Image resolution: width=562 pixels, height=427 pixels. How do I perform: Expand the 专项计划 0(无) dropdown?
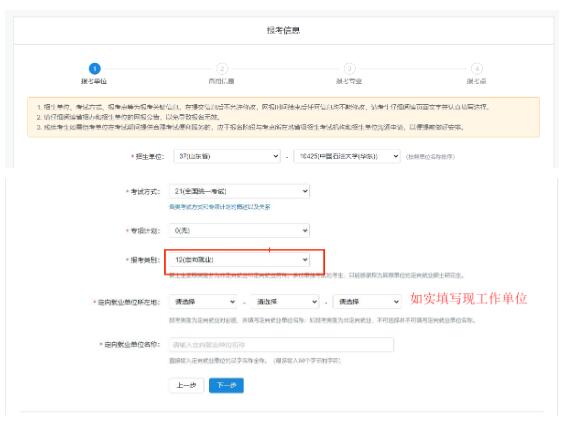click(239, 230)
